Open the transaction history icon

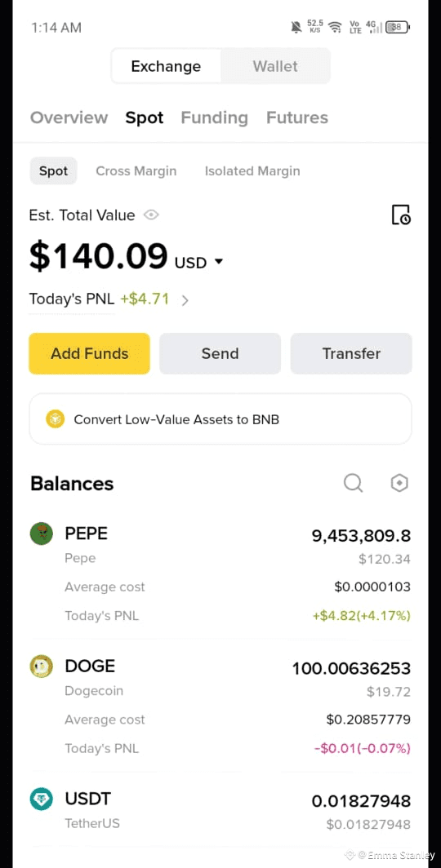pyautogui.click(x=401, y=215)
